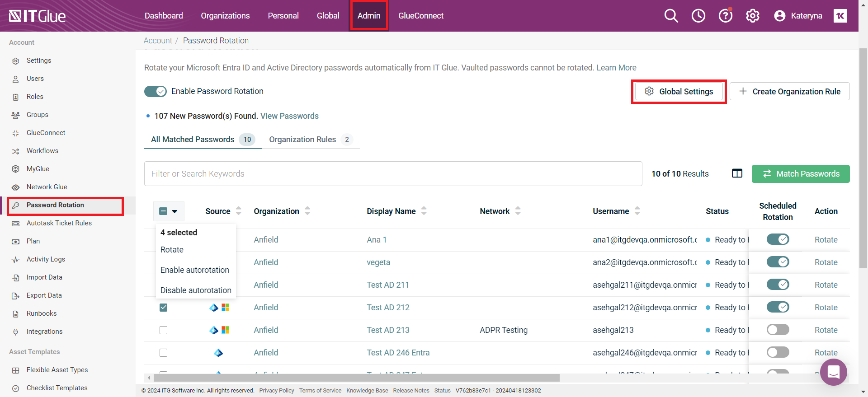
Task: Toggle scheduled rotation for Test AD 211
Action: tap(778, 285)
